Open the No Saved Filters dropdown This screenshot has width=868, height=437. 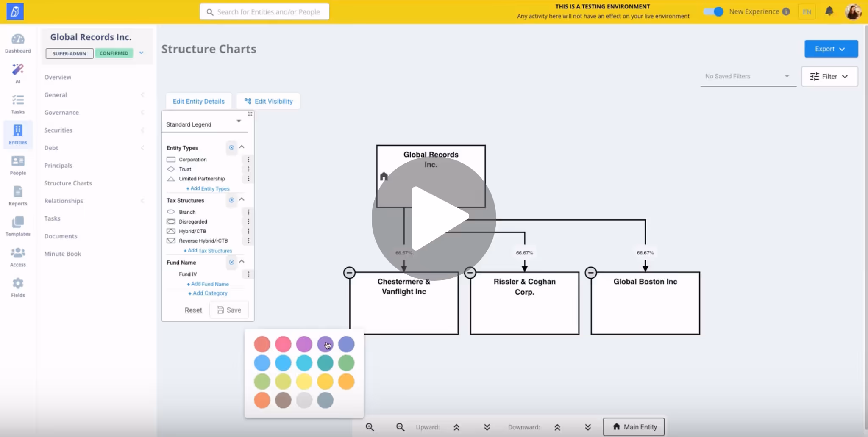[748, 77]
